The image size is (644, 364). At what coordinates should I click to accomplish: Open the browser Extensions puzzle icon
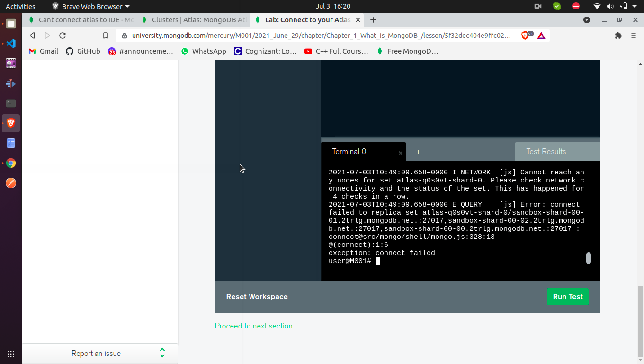coord(618,36)
